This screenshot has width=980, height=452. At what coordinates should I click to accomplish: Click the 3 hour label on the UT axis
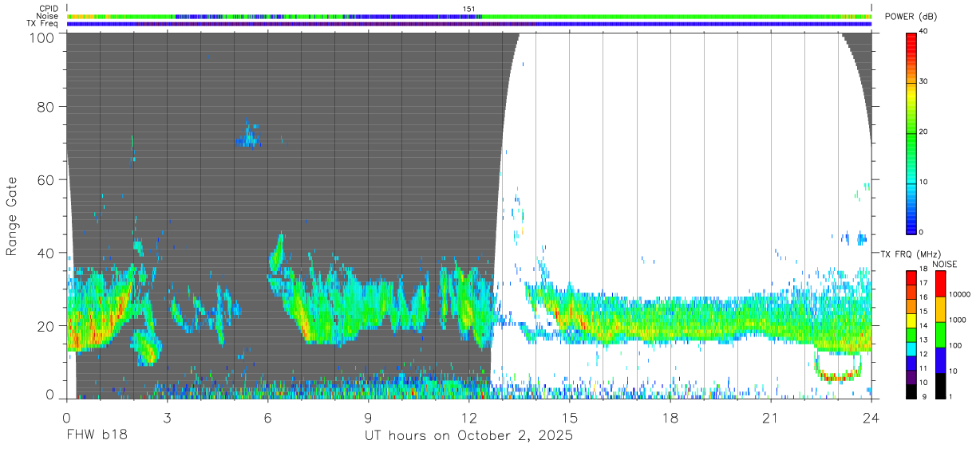coord(167,417)
